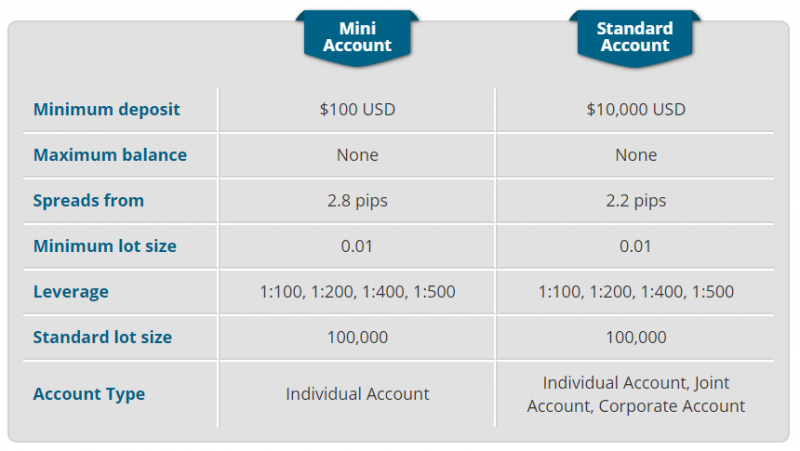The image size is (800, 451).
Task: Click the Spreads from row label
Action: pos(89,201)
